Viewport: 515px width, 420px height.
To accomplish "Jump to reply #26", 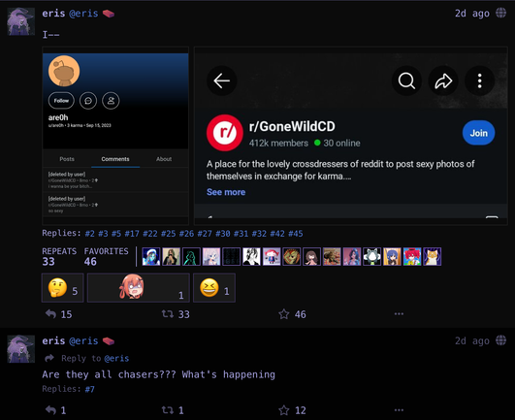I will 186,234.
